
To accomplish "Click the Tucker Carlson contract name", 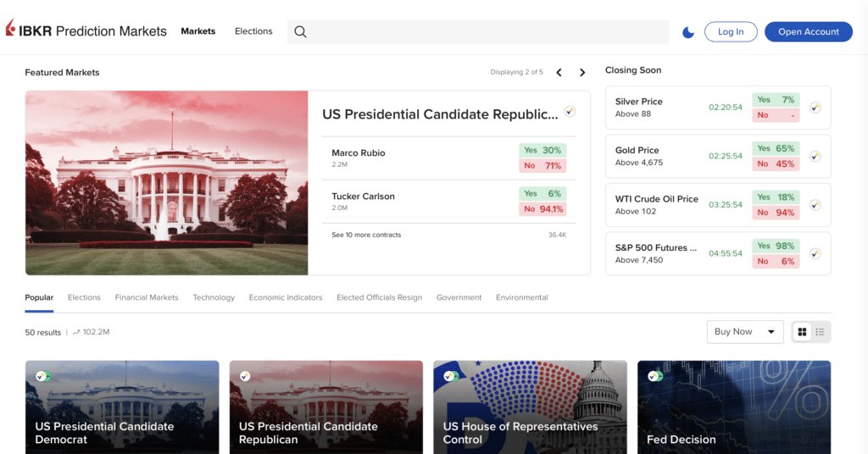I will tap(363, 197).
